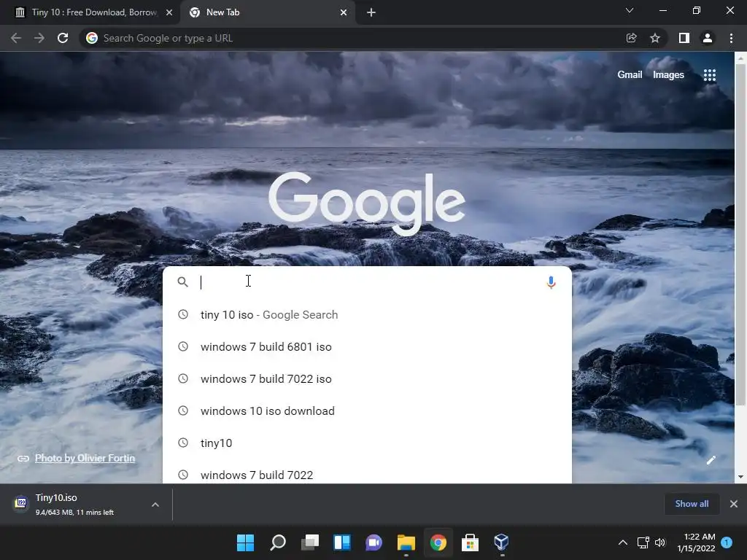Viewport: 747px width, 560px height.
Task: Start voice search with the microphone
Action: click(551, 282)
